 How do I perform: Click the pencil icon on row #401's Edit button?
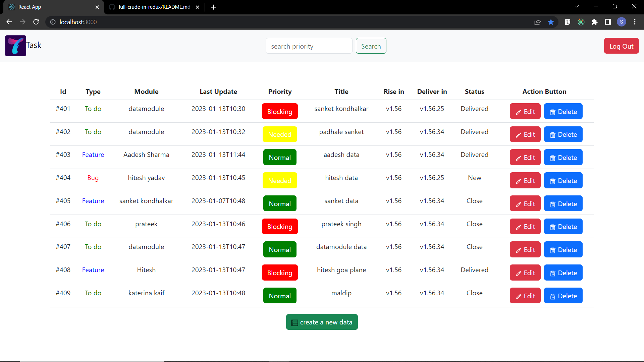click(518, 112)
